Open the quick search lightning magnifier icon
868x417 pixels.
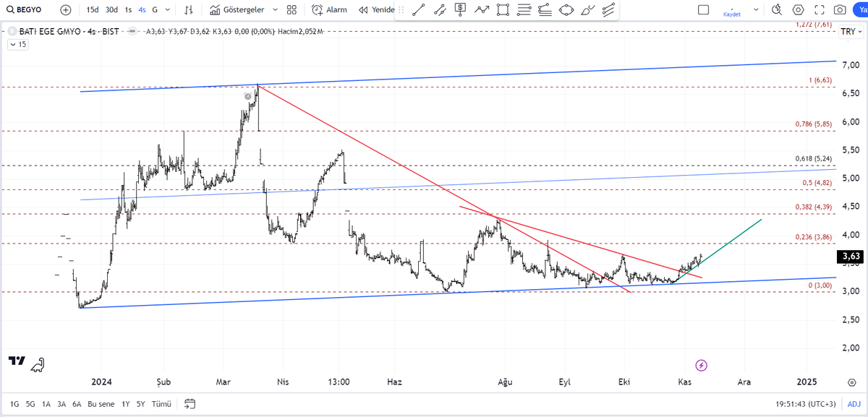(x=778, y=10)
